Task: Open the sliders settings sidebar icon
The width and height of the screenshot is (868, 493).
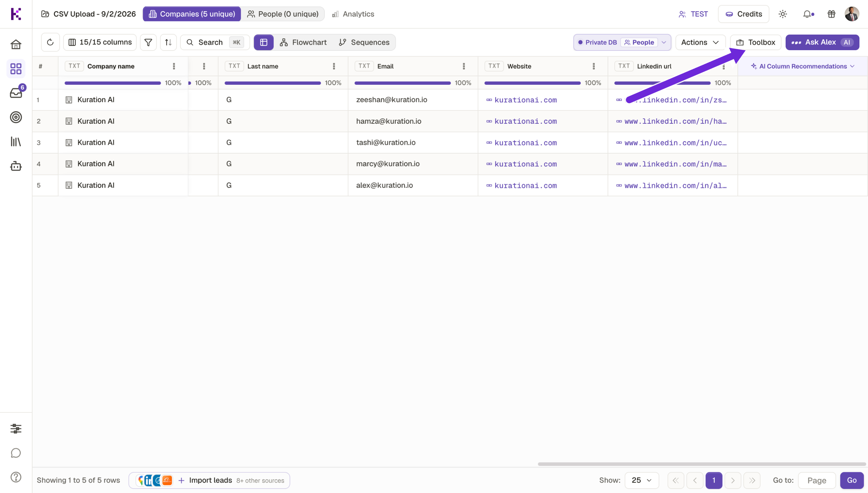Action: point(16,429)
